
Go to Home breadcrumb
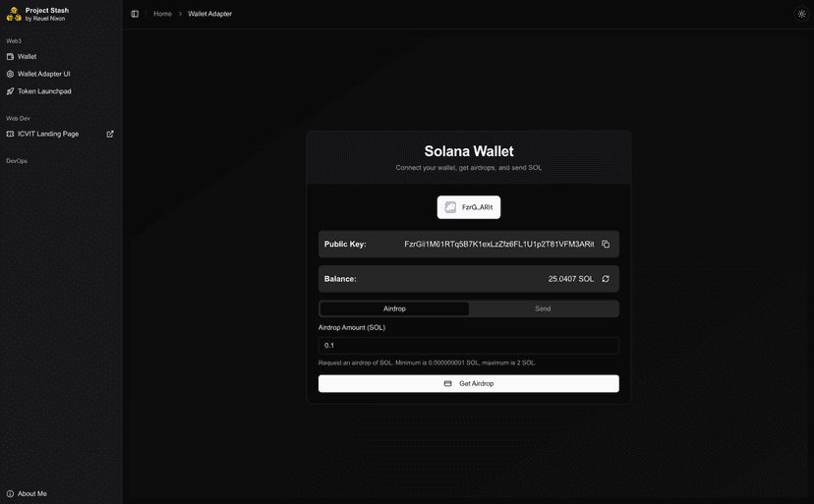pyautogui.click(x=162, y=14)
